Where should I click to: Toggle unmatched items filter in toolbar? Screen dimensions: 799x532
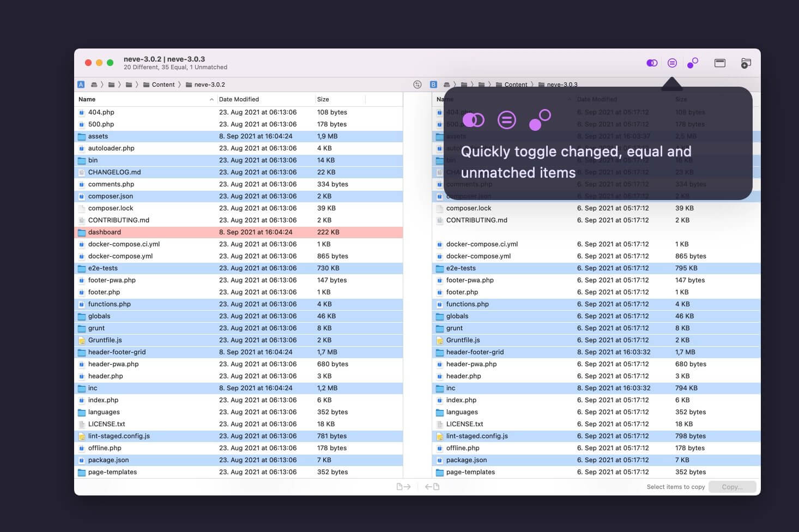[692, 63]
